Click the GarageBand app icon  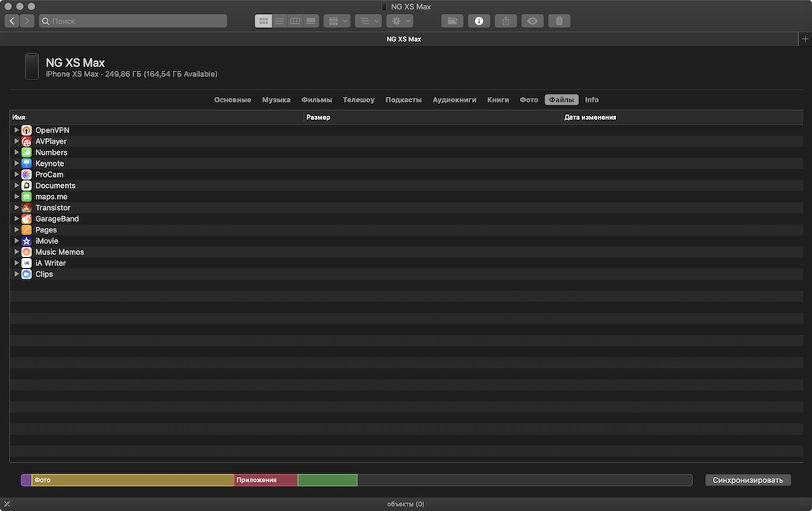(x=26, y=219)
